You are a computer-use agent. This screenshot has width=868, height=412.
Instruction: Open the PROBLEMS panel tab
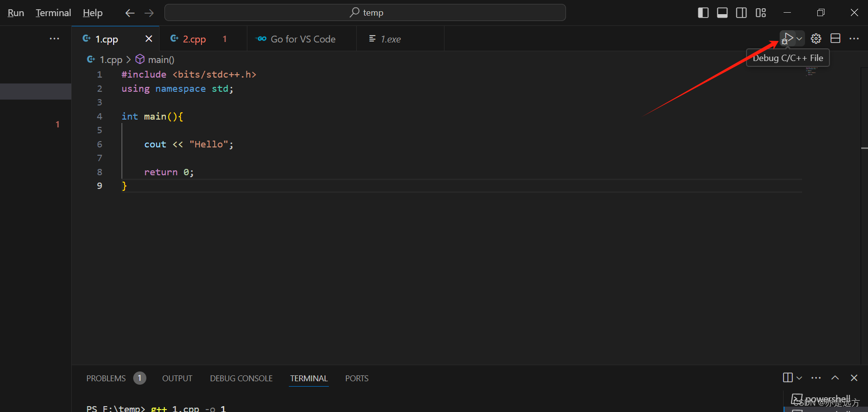click(x=106, y=378)
